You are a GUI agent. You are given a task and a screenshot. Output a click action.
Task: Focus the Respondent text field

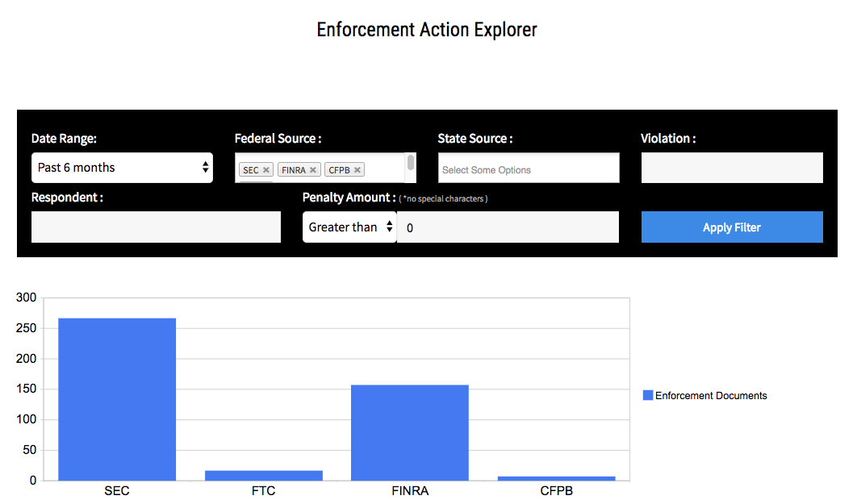(156, 227)
